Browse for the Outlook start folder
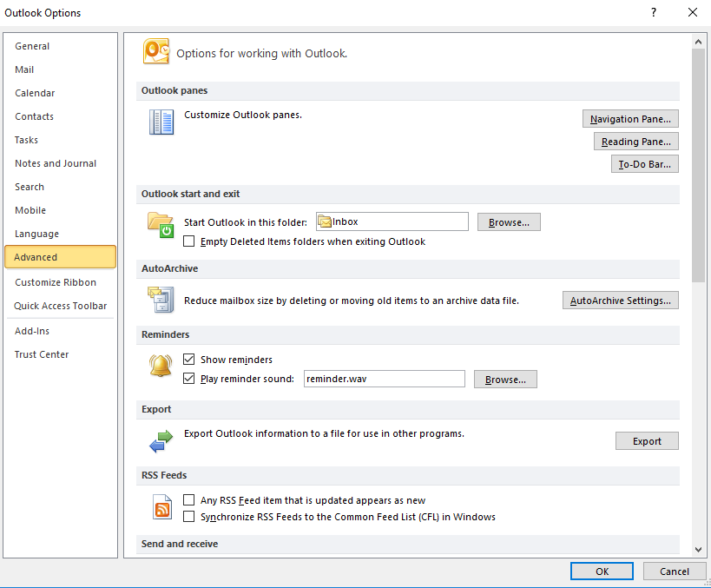711x588 pixels. [x=509, y=222]
